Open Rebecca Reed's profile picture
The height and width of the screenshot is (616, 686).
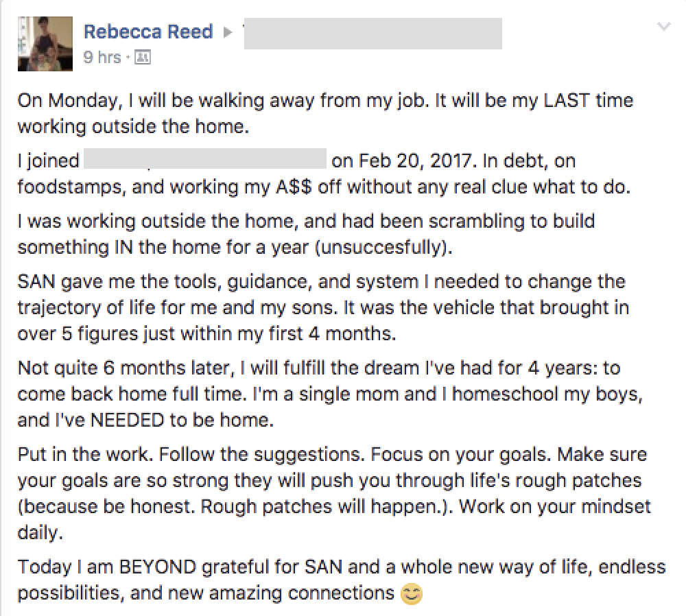point(45,44)
